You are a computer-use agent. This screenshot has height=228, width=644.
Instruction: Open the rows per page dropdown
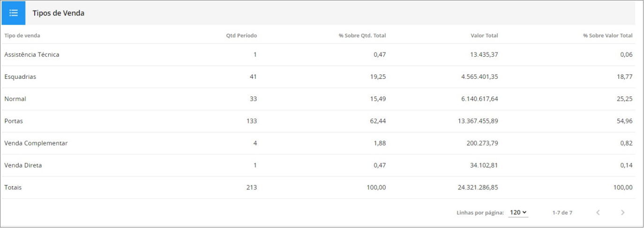pos(518,213)
